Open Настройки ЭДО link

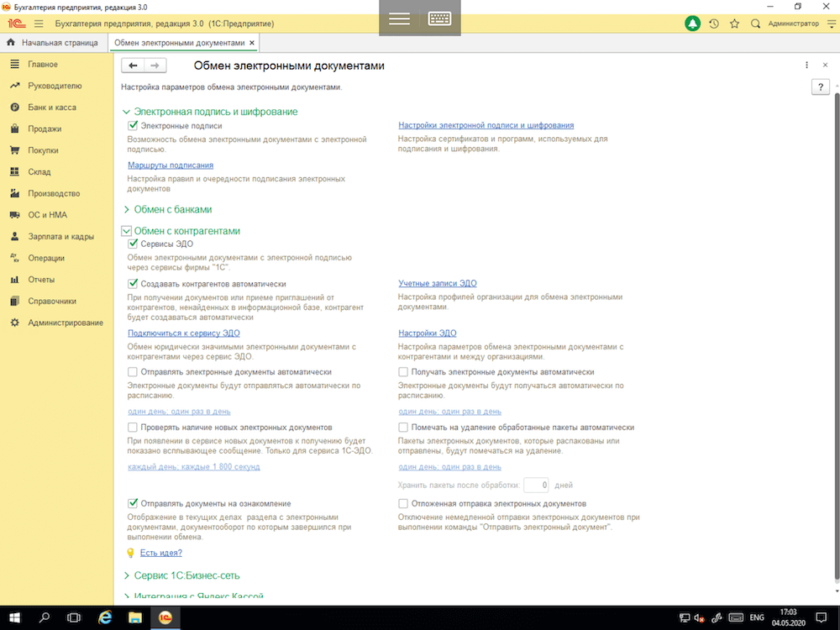427,333
